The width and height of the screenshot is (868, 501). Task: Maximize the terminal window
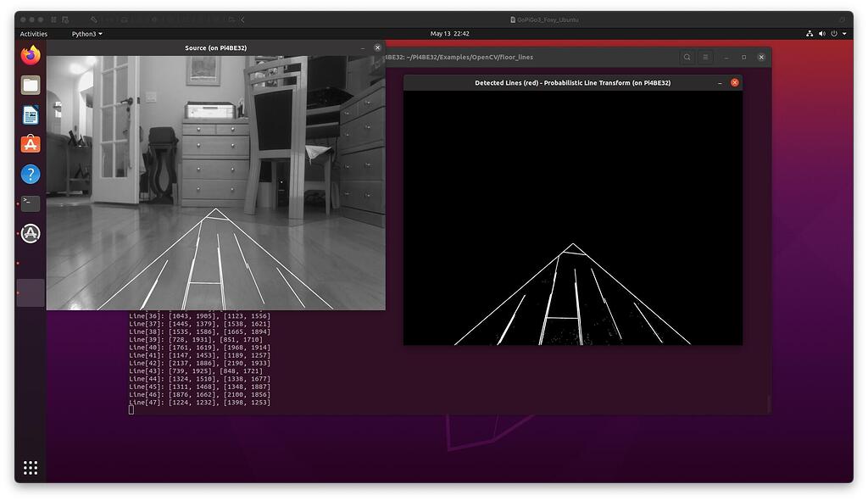744,57
